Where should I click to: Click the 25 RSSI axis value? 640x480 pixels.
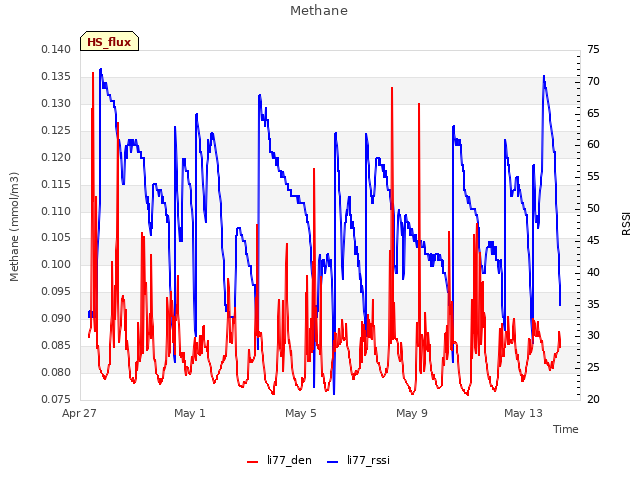click(593, 367)
